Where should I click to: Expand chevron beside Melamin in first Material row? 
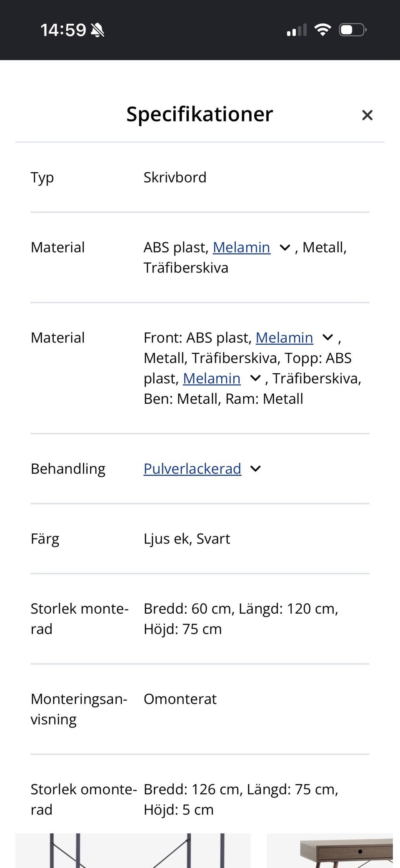(285, 248)
